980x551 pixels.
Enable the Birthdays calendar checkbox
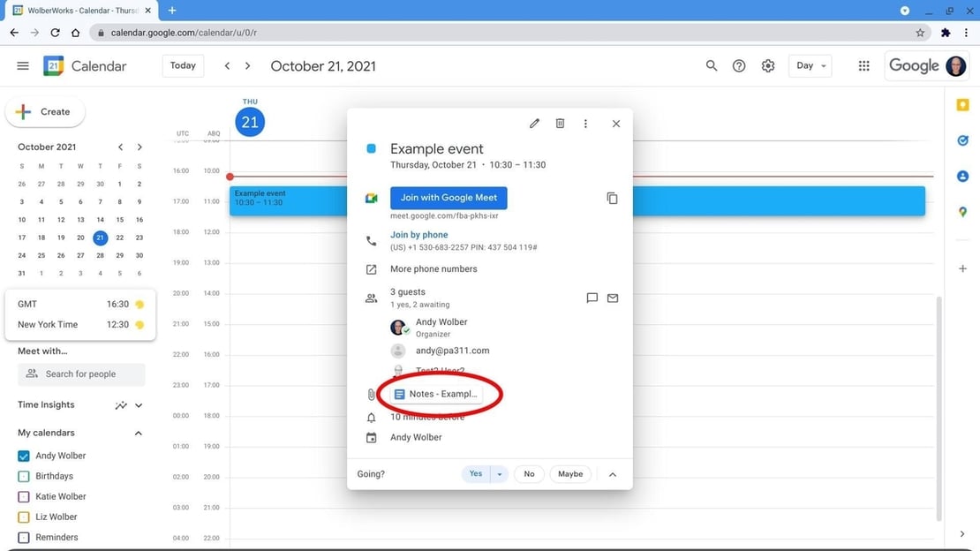(x=24, y=477)
